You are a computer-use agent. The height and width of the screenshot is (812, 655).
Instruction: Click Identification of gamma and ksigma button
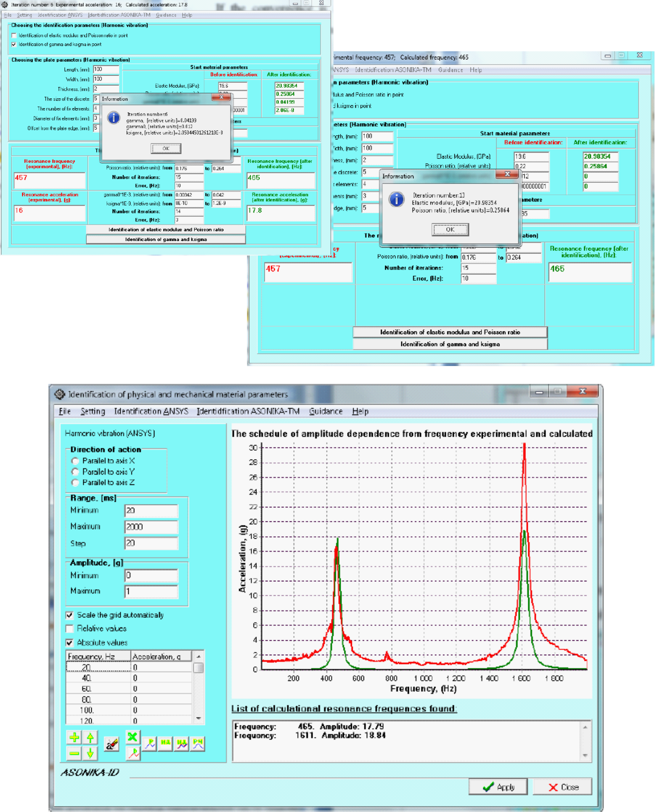[x=450, y=344]
